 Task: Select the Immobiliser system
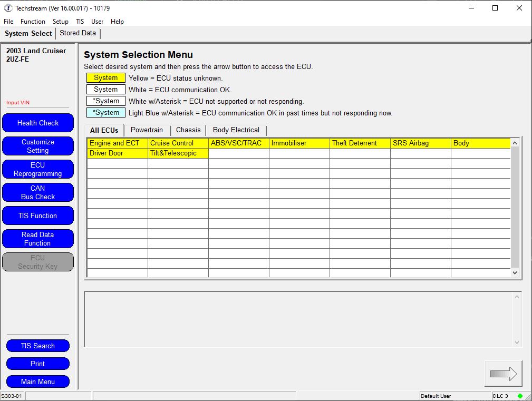299,143
